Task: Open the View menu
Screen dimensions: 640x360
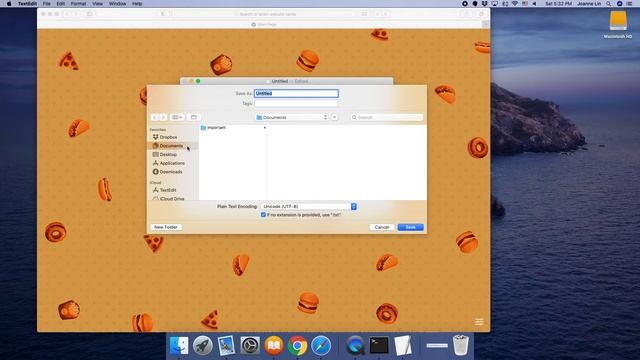Action: pyautogui.click(x=97, y=4)
